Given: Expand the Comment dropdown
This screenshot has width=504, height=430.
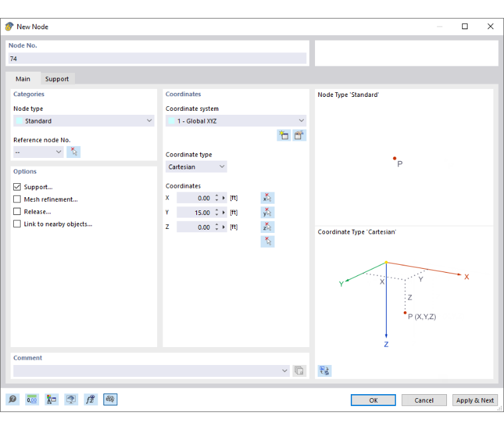Looking at the screenshot, I should click(284, 370).
